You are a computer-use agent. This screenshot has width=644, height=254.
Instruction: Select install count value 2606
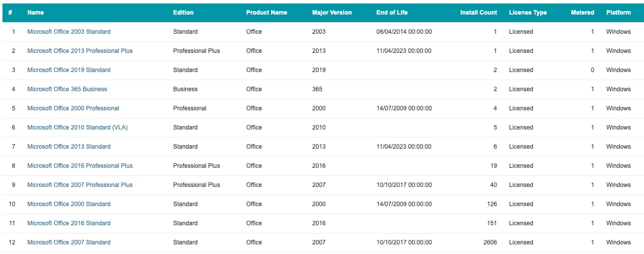pos(490,242)
